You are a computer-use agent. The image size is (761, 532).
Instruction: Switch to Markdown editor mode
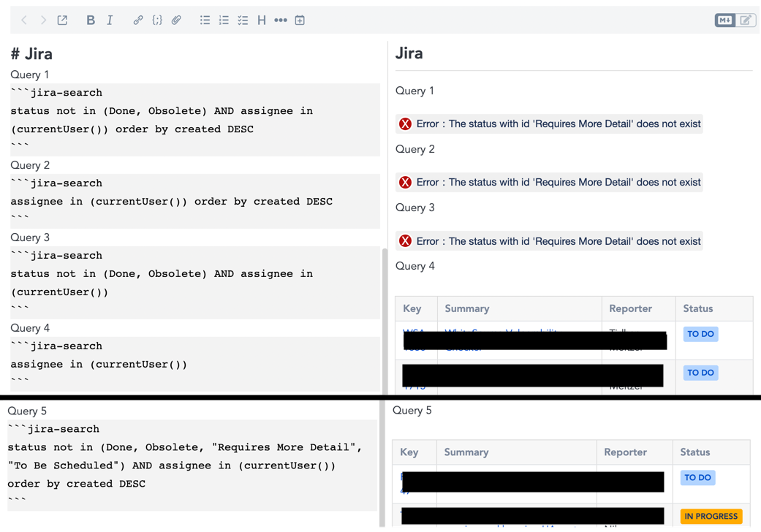pyautogui.click(x=724, y=20)
